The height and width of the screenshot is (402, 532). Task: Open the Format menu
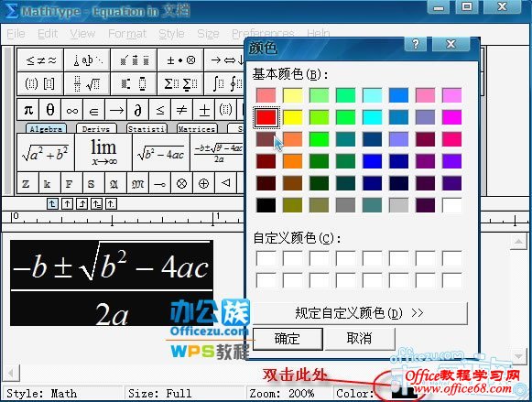[x=127, y=34]
